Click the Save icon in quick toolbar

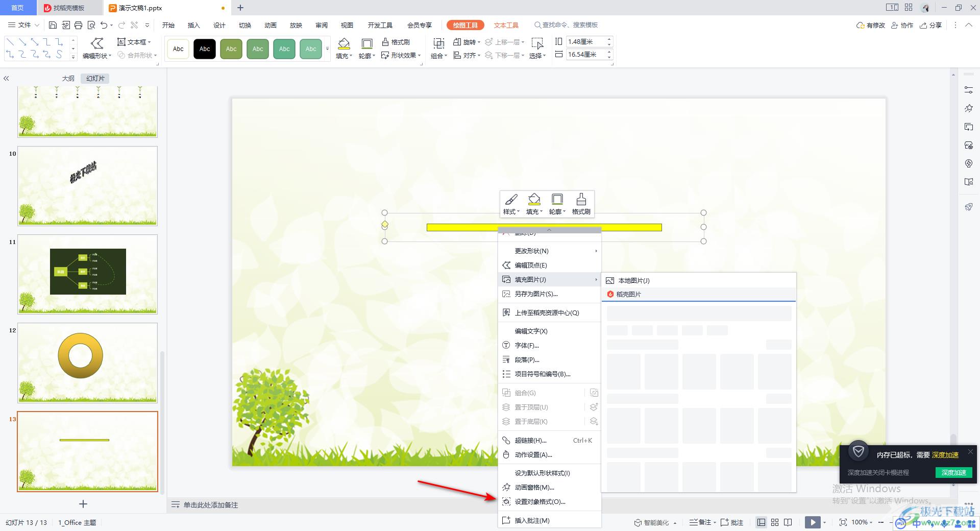click(x=53, y=25)
